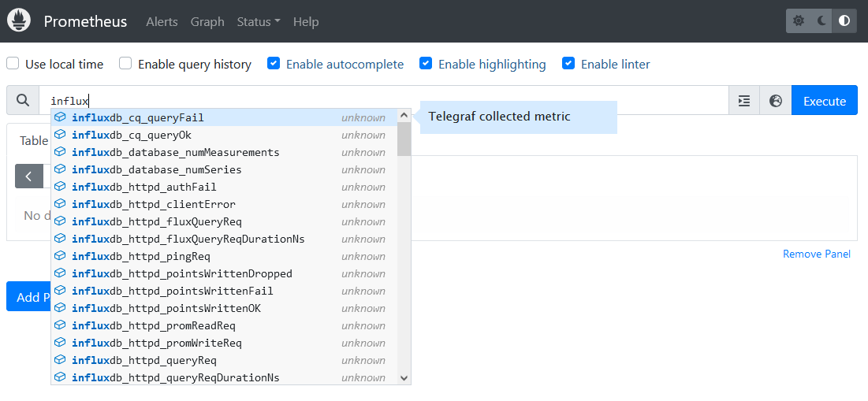868x401 pixels.
Task: Disable the Enable autocomplete checkbox
Action: [x=274, y=64]
